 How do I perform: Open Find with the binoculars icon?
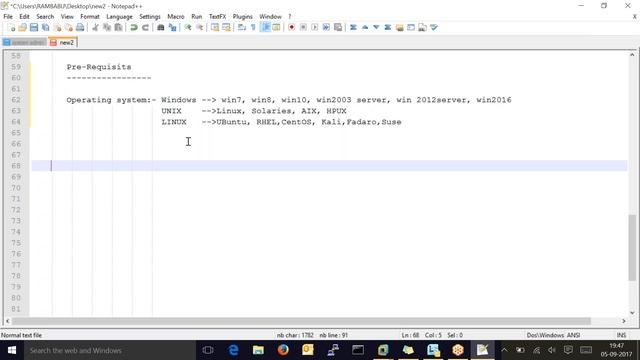[x=160, y=27]
